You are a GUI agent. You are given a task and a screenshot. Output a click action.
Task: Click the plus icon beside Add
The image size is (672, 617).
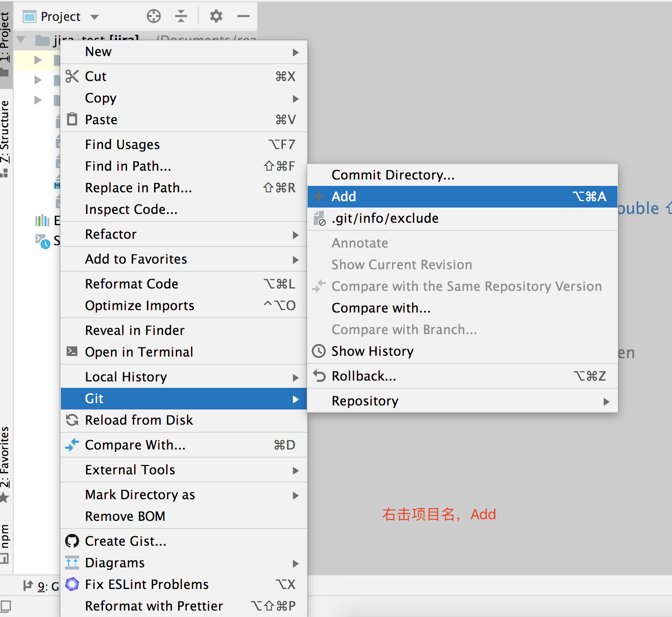pyautogui.click(x=319, y=196)
